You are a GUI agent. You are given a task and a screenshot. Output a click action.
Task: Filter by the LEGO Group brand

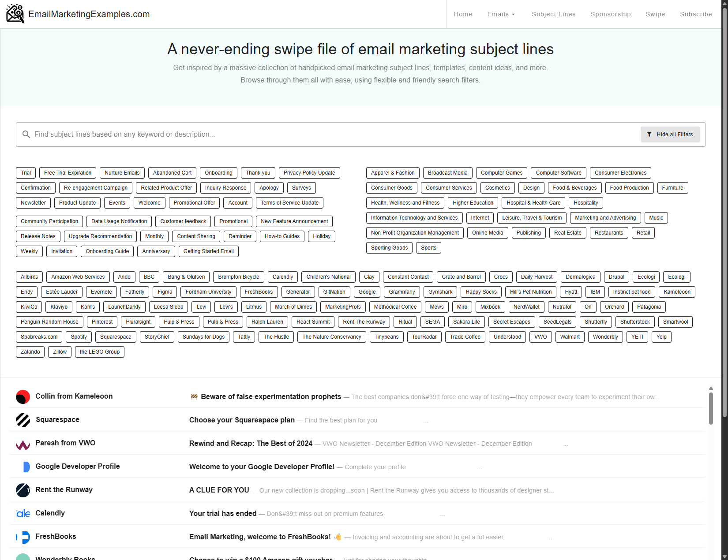tap(100, 352)
